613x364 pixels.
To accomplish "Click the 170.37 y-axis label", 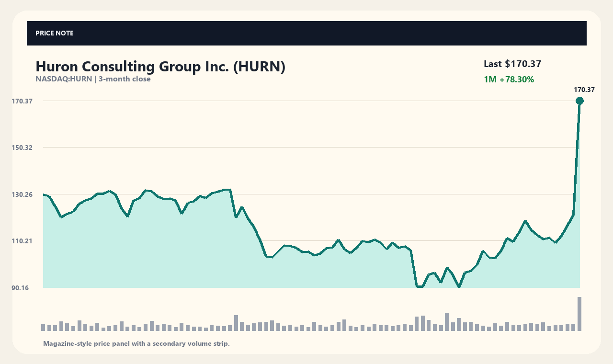I will click(22, 101).
